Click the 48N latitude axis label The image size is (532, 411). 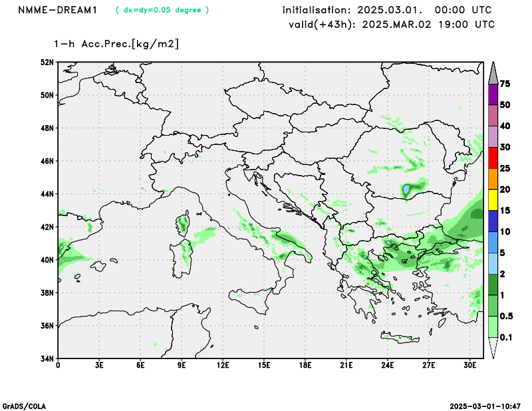pos(47,128)
